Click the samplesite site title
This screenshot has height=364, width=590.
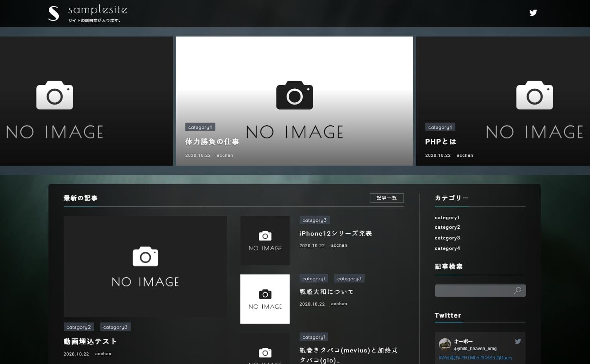[x=98, y=10]
